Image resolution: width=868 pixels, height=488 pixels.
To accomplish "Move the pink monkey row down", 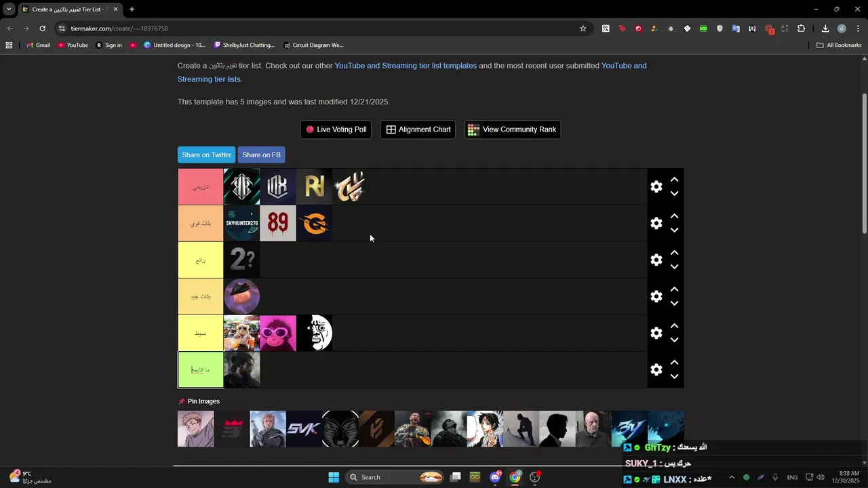I will point(674,340).
